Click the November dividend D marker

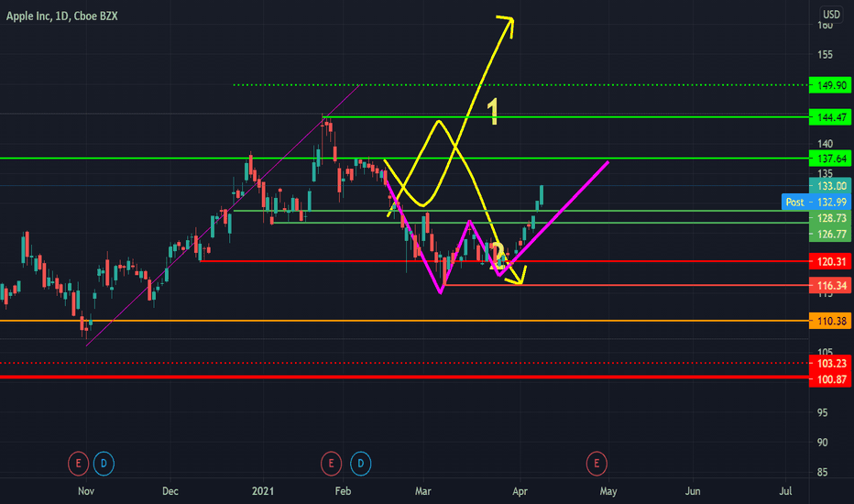pyautogui.click(x=104, y=464)
